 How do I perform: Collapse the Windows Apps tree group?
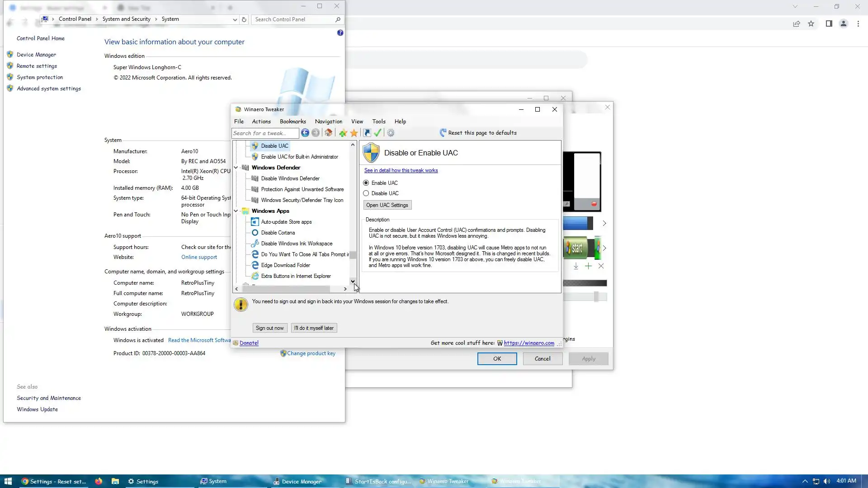point(236,211)
